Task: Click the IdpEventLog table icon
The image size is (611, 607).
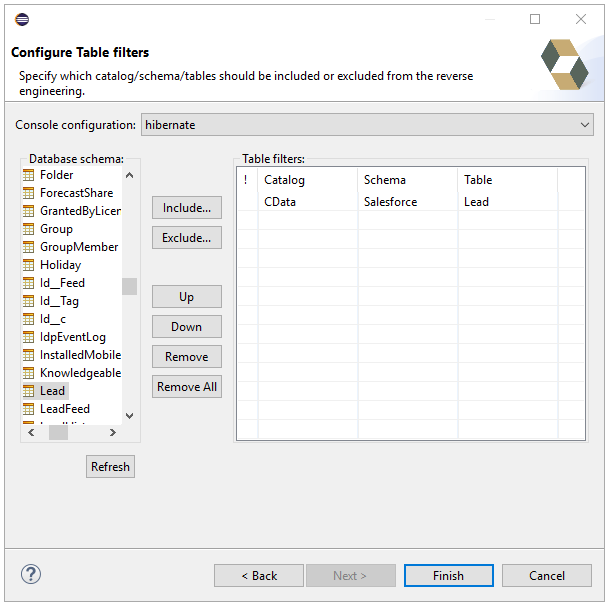Action: 28,337
